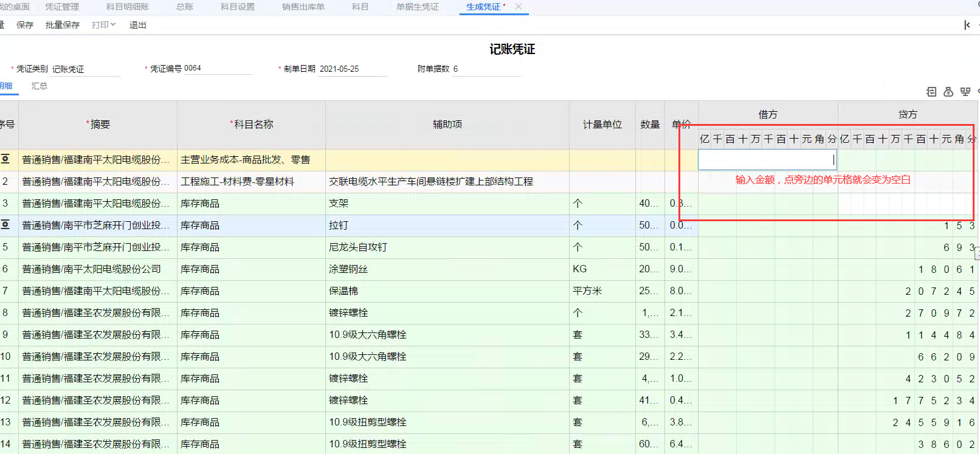This screenshot has height=454, width=980.
Task: Switch to the 科目 tab
Action: tap(361, 7)
